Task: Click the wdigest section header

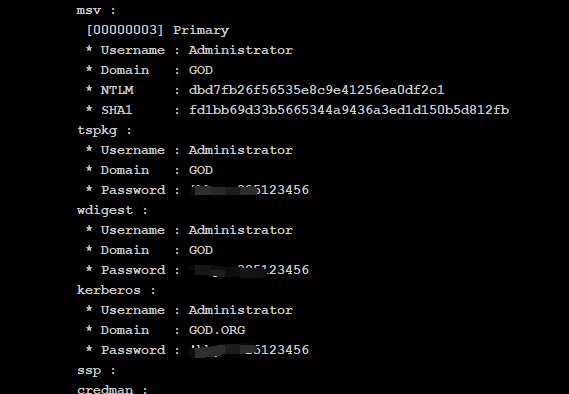Action: (112, 210)
